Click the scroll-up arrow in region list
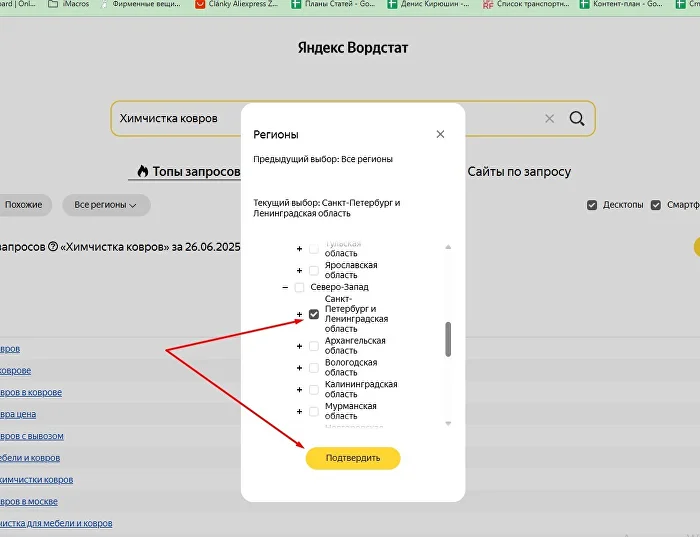 click(448, 247)
